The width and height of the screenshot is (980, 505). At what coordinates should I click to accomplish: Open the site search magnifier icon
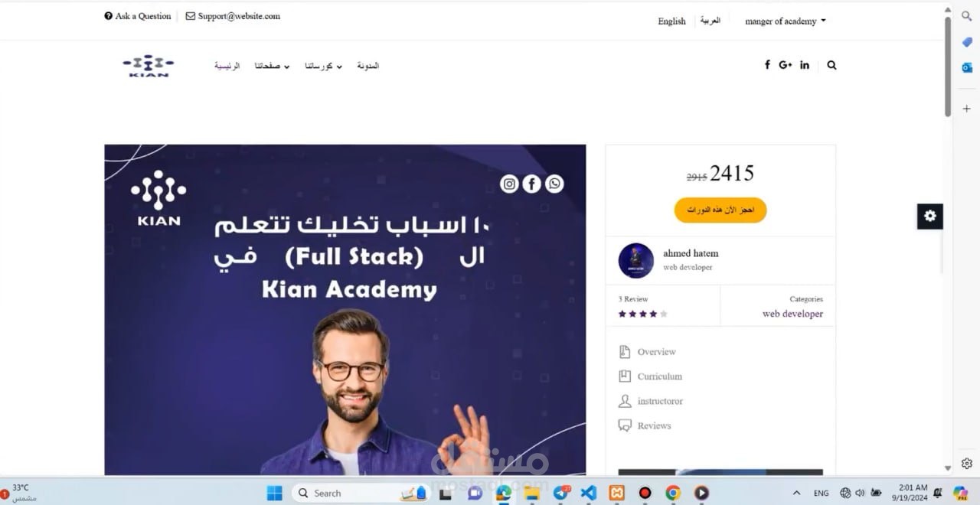coord(832,65)
